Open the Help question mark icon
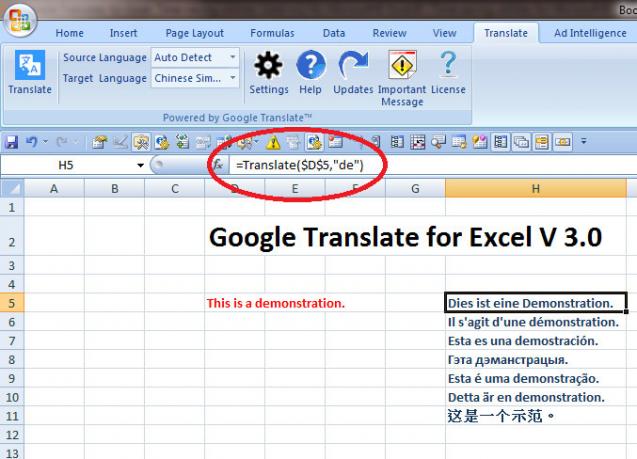637x459 pixels. point(310,72)
